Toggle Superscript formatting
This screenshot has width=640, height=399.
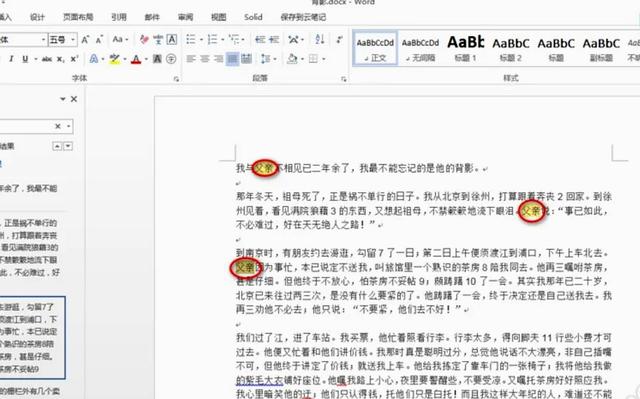click(x=74, y=59)
